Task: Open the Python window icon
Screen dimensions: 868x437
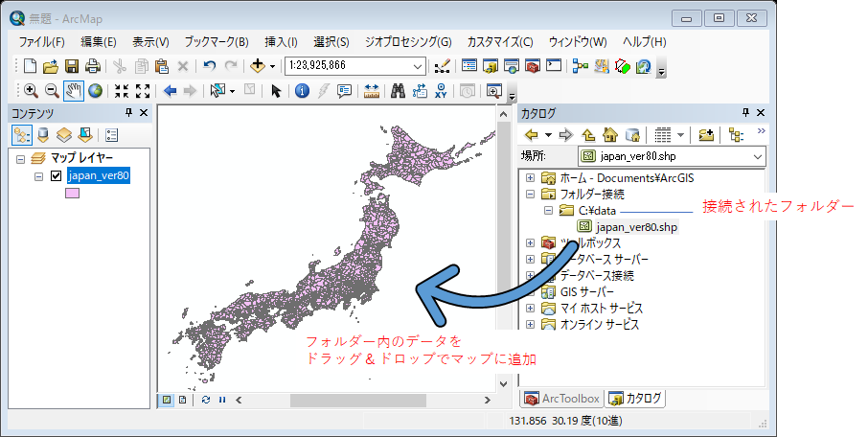Action: click(554, 66)
